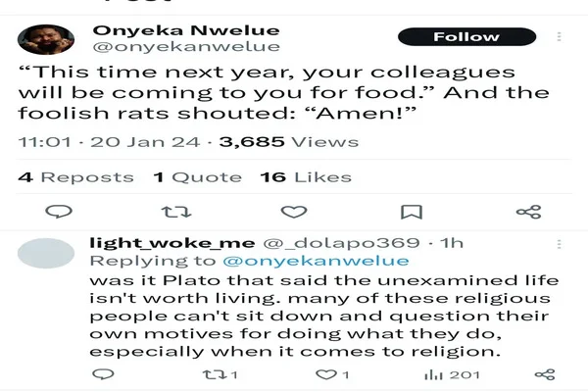Reply to Onyeka Nwelue's post
Image resolution: width=588 pixels, height=392 pixels.
tap(60, 212)
